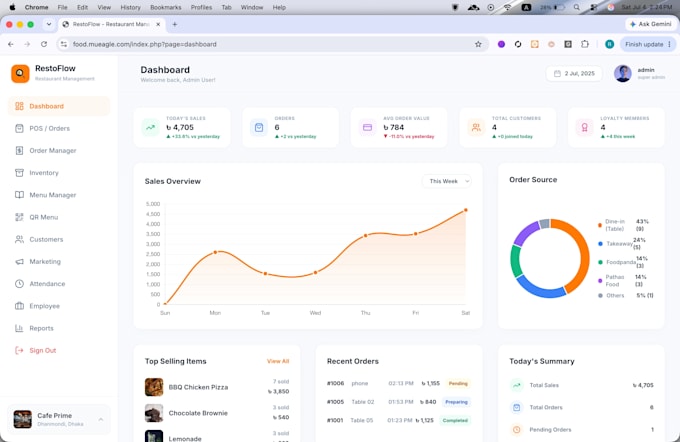This screenshot has width=680, height=442.
Task: Open POS / Orders page
Action: [x=59, y=128]
